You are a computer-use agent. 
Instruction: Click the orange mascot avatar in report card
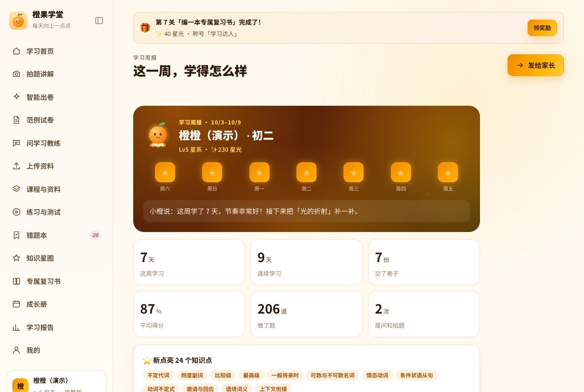(158, 135)
